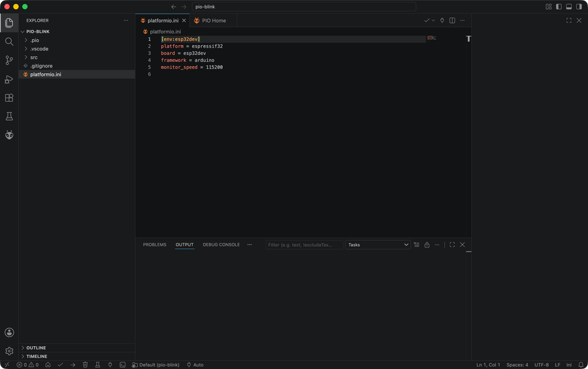Viewport: 588px width, 369px height.
Task: Toggle primary side bar visibility
Action: 559,7
